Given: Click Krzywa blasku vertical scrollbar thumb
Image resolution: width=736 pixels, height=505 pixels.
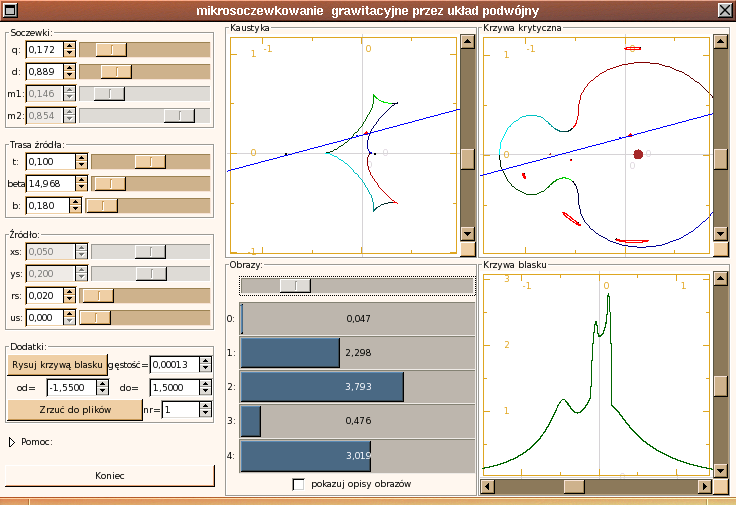Looking at the screenshot, I should (721, 386).
